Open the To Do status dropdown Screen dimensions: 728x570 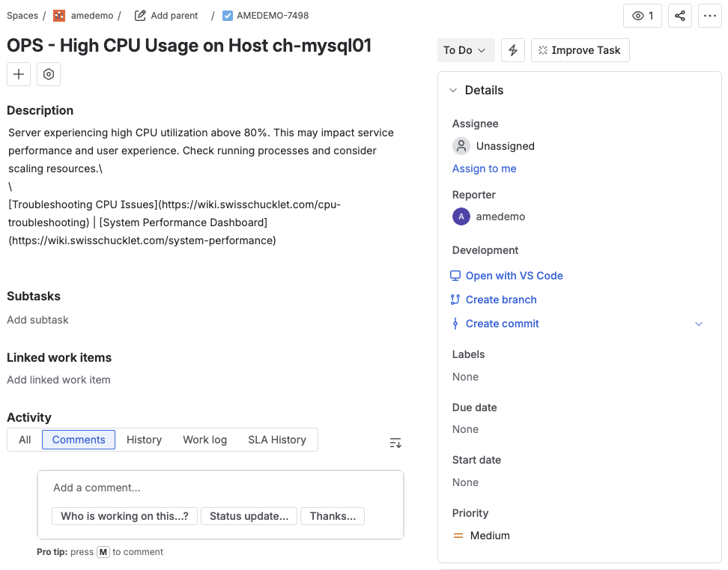pos(465,50)
